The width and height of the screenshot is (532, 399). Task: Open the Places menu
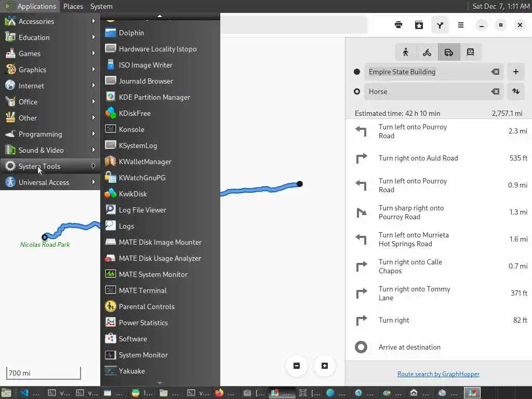point(73,6)
